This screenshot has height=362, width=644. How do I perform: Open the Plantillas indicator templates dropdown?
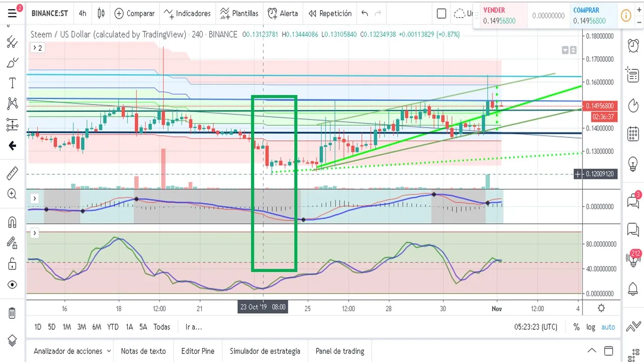[239, 14]
